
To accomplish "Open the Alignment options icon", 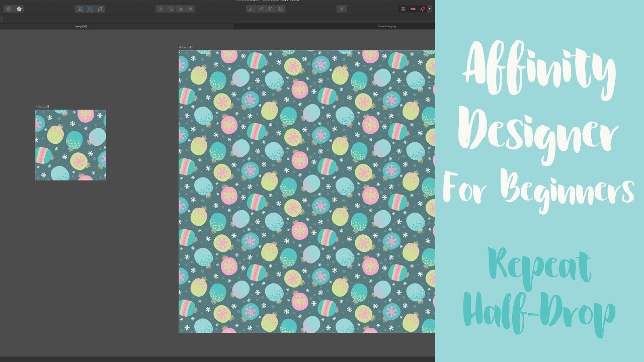I will click(x=342, y=9).
